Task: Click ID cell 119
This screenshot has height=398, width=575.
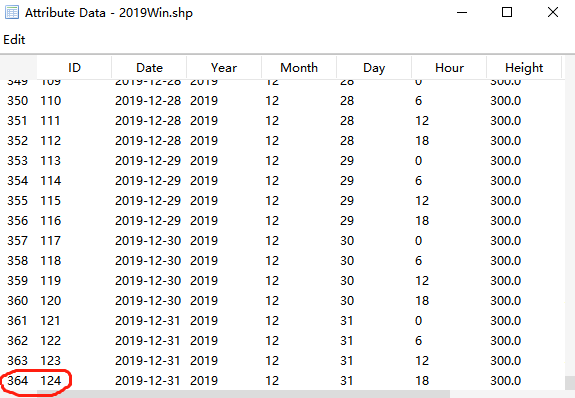Action: coord(51,281)
